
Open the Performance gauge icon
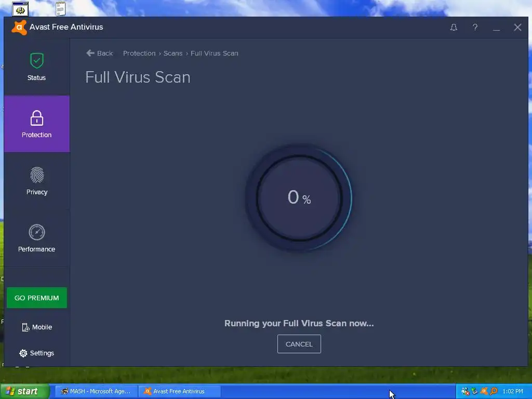click(x=37, y=232)
